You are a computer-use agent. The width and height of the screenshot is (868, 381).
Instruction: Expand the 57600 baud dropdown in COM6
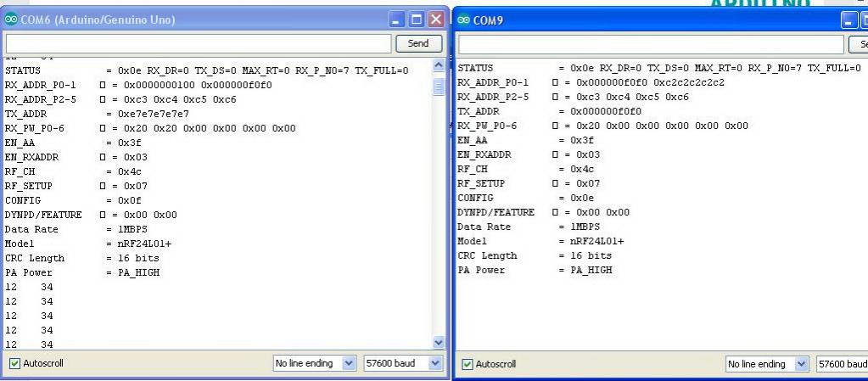400,363
